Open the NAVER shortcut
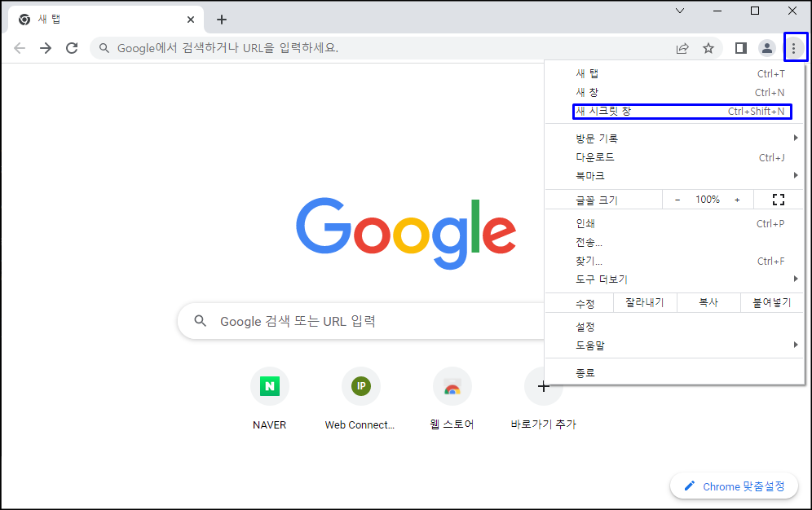Screen dimensions: 812x510 coord(269,398)
